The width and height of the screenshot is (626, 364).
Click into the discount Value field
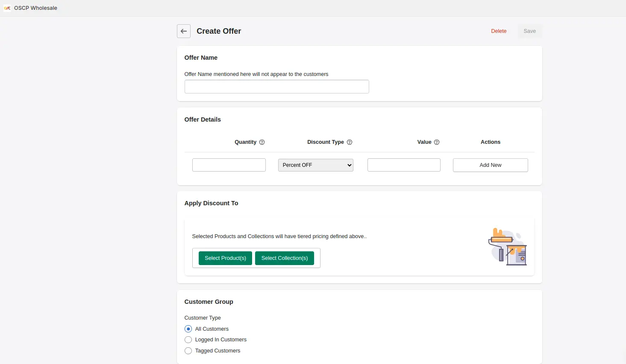coord(404,165)
